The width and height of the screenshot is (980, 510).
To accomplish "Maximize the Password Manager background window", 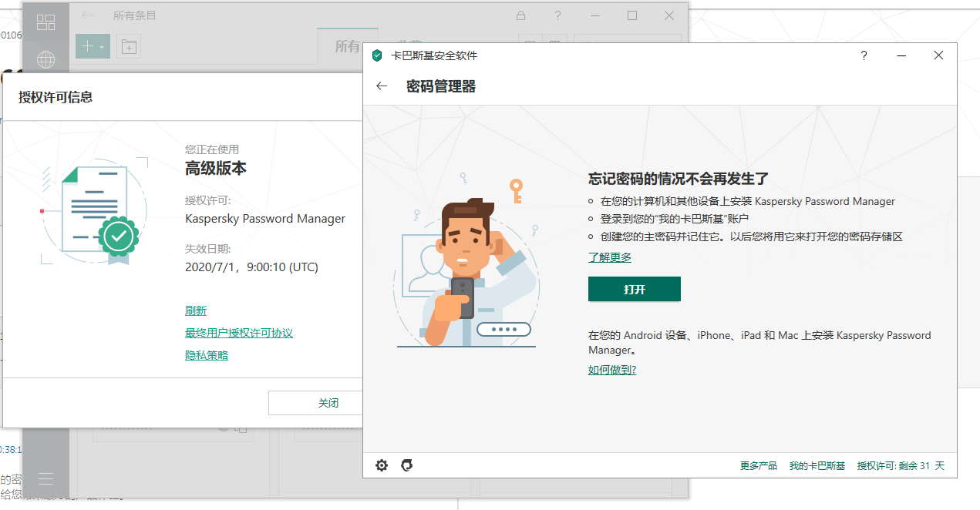I will [632, 15].
